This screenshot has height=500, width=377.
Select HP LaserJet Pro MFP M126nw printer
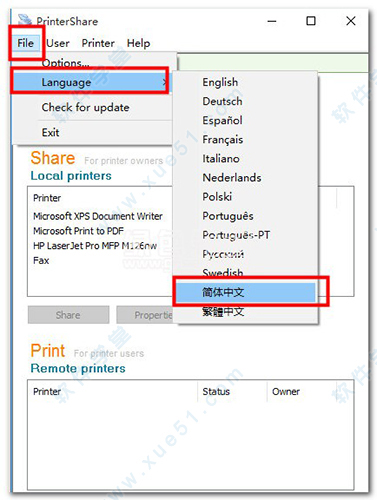(95, 246)
